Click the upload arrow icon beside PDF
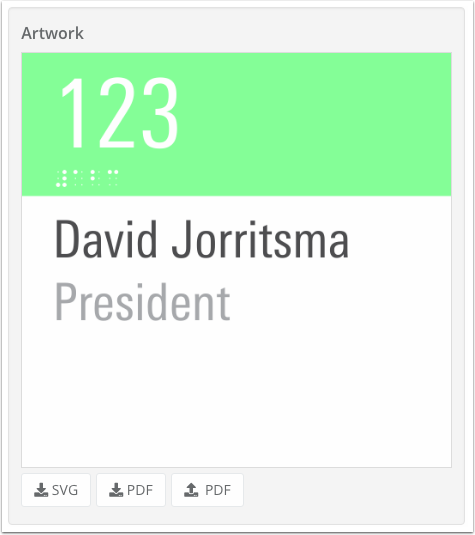The image size is (475, 535). (x=191, y=490)
